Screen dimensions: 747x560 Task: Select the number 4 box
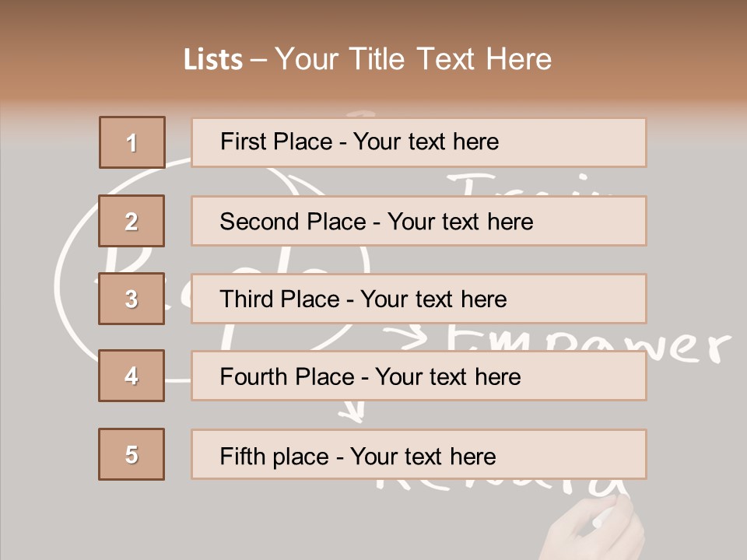(x=132, y=376)
